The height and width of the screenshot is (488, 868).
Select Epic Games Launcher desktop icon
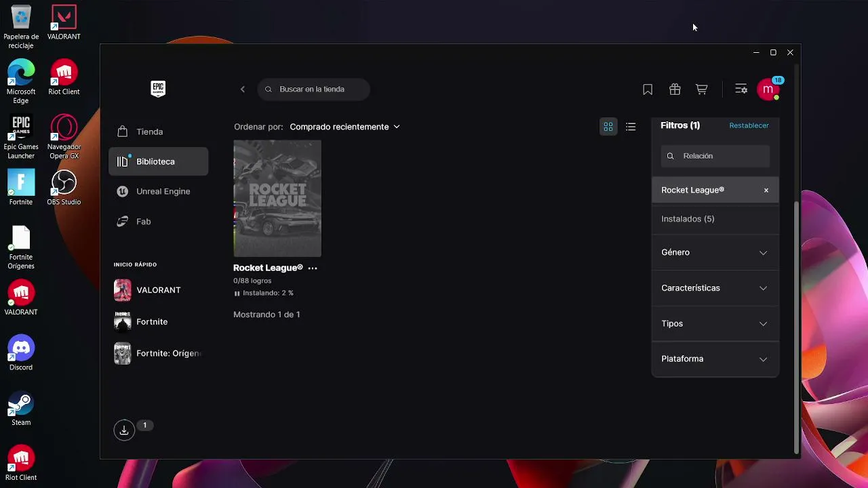pos(21,138)
